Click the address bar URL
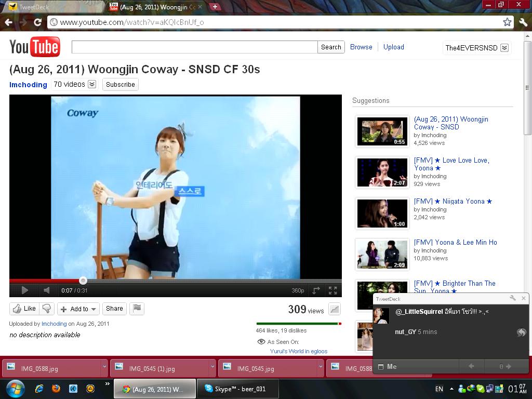532x399 pixels. tap(132, 22)
